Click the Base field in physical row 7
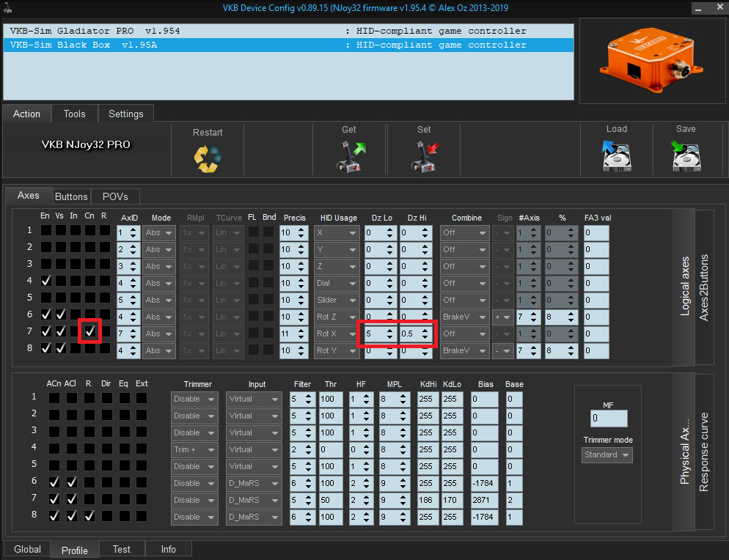 pos(513,500)
